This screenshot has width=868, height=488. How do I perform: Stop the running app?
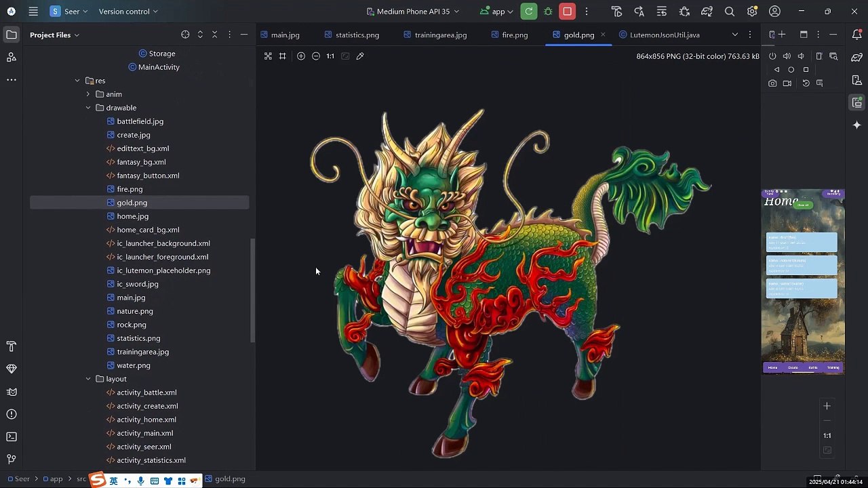coord(568,12)
